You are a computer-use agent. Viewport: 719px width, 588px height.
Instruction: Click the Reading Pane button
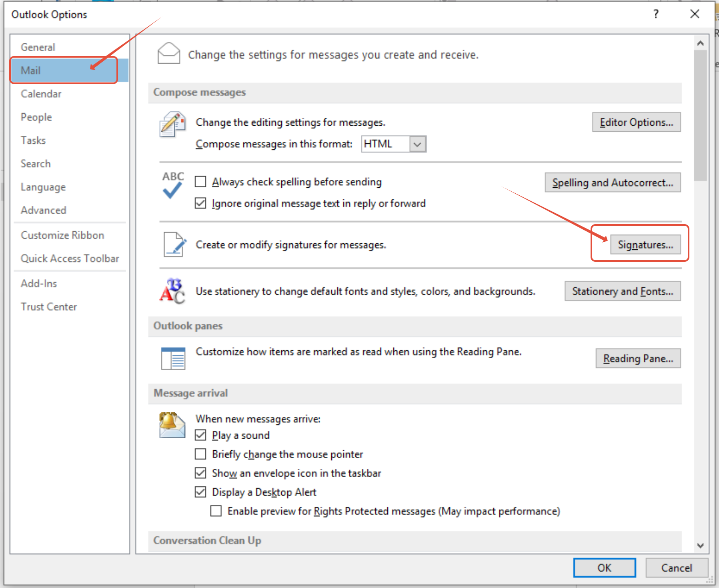pyautogui.click(x=638, y=358)
